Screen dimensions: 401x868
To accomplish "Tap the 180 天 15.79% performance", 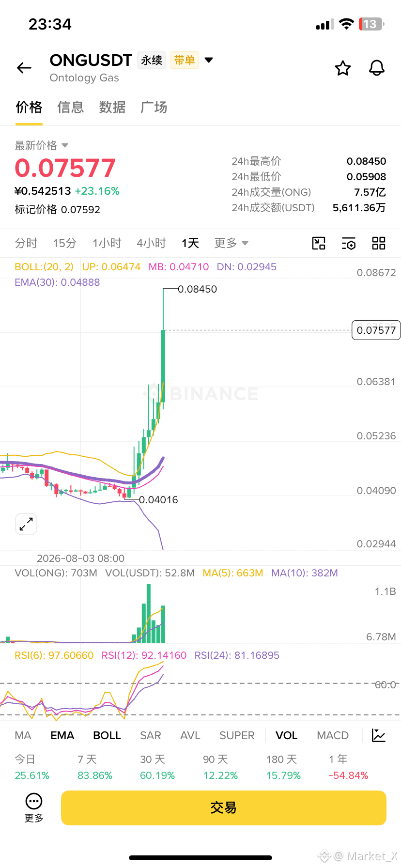I will click(x=283, y=767).
